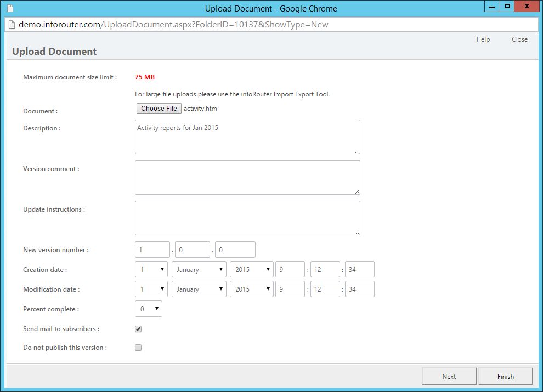The image size is (543, 392).
Task: Click the Update instructions text area
Action: 247,218
